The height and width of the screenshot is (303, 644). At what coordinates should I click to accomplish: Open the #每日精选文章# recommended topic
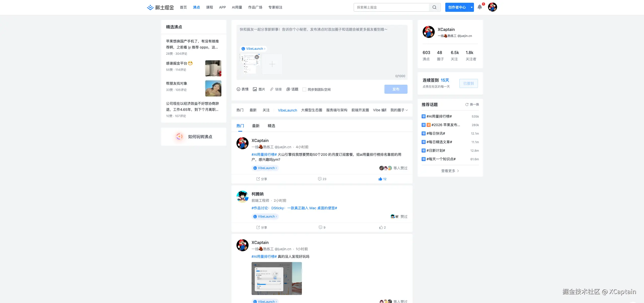pyautogui.click(x=439, y=142)
